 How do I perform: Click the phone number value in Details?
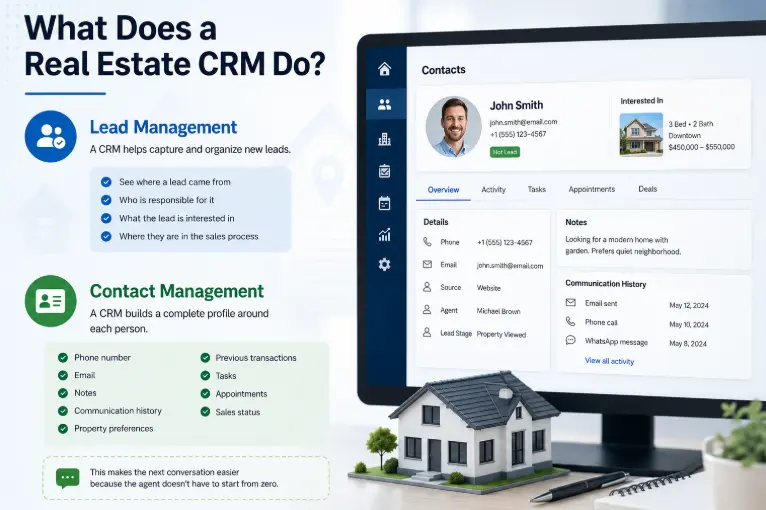(505, 242)
